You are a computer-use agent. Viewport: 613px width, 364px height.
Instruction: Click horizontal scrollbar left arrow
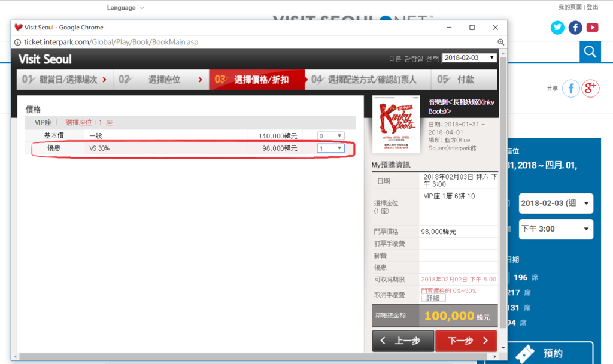pyautogui.click(x=16, y=357)
